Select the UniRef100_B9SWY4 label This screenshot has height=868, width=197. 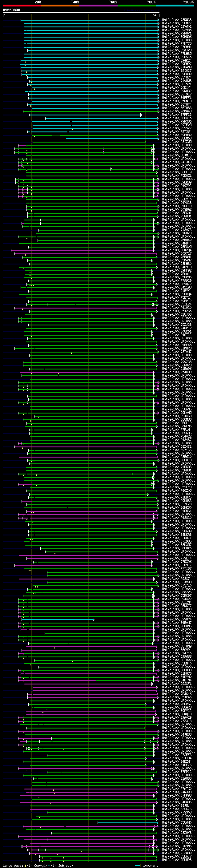(177, 619)
